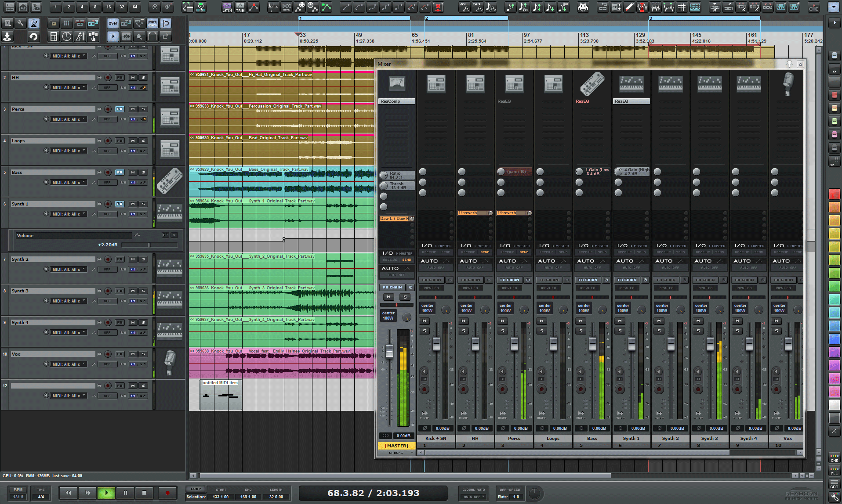Click the LATCH automation mode icon

click(x=227, y=7)
